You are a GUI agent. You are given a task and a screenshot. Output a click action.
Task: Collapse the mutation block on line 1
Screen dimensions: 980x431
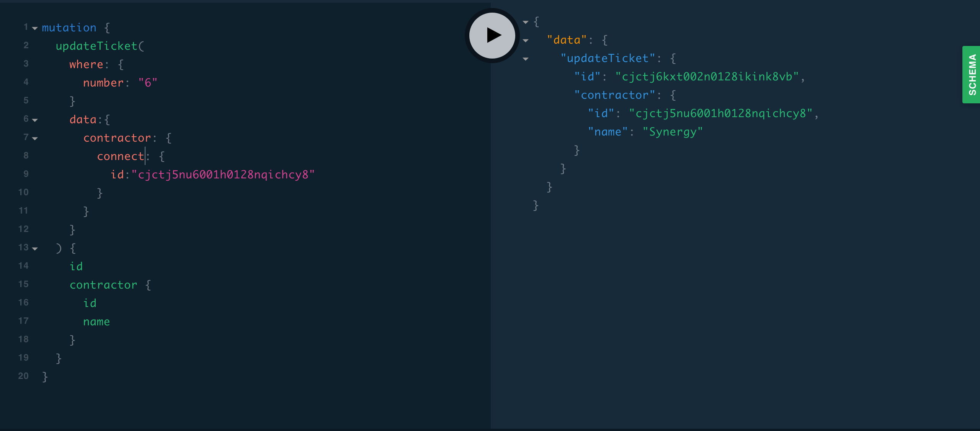pyautogui.click(x=35, y=28)
